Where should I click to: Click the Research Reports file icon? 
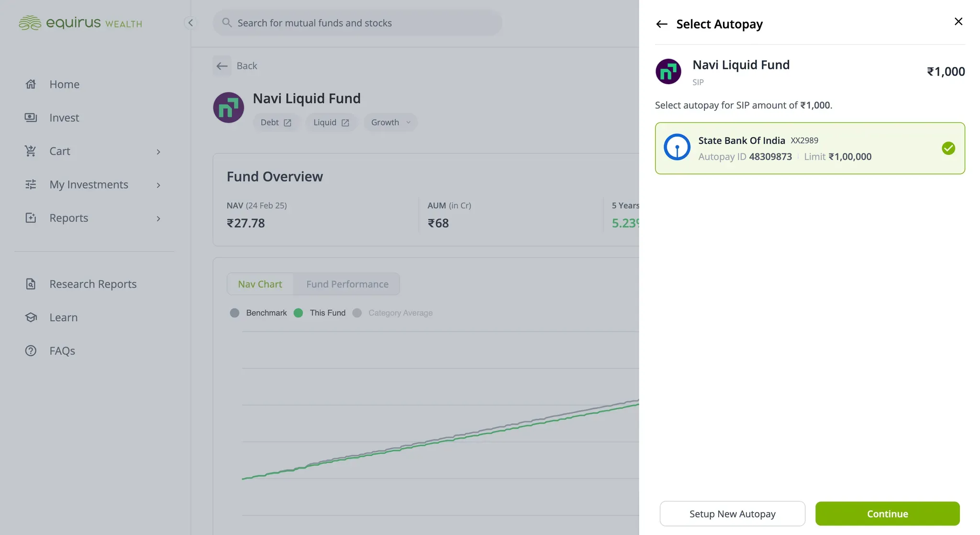click(31, 284)
